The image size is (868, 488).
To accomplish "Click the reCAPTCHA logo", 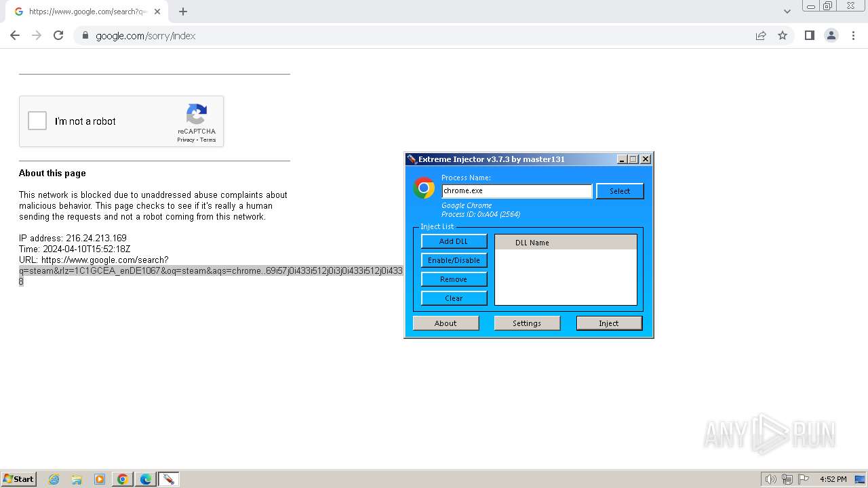I will (197, 115).
